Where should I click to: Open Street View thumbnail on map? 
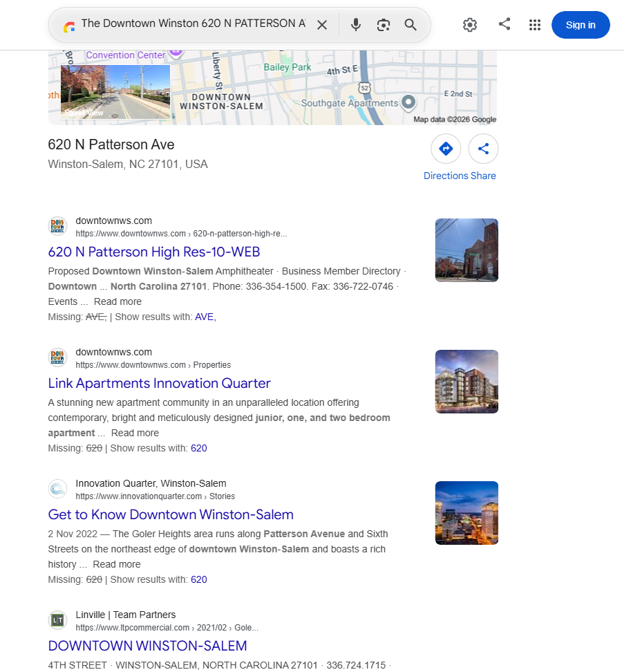coord(115,92)
